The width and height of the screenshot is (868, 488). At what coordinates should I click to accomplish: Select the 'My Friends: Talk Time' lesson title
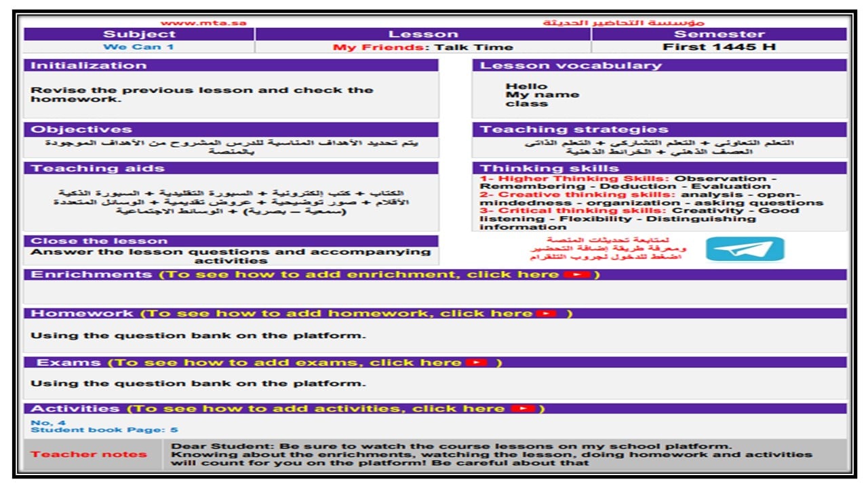pos(423,47)
